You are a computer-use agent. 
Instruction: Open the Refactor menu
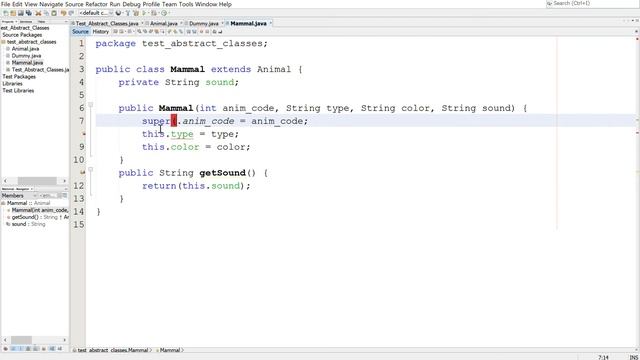96,4
